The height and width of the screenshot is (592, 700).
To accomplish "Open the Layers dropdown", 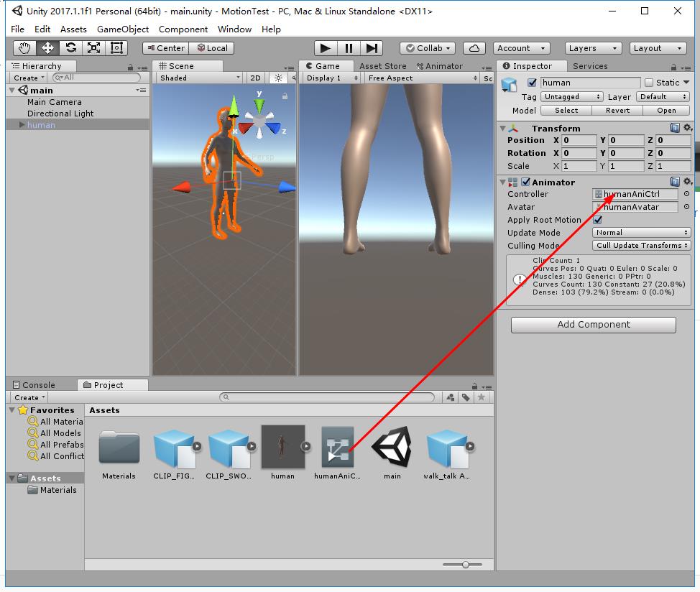I will [594, 47].
